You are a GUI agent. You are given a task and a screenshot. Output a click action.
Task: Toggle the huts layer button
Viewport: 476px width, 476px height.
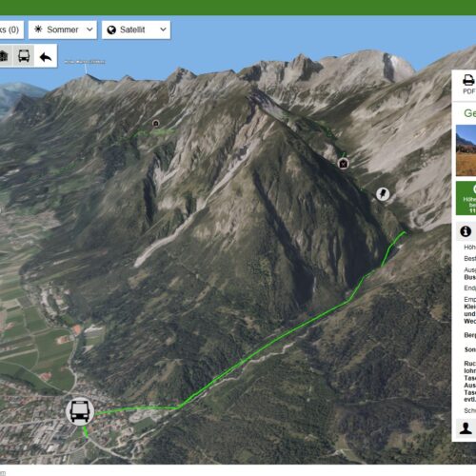[5, 56]
